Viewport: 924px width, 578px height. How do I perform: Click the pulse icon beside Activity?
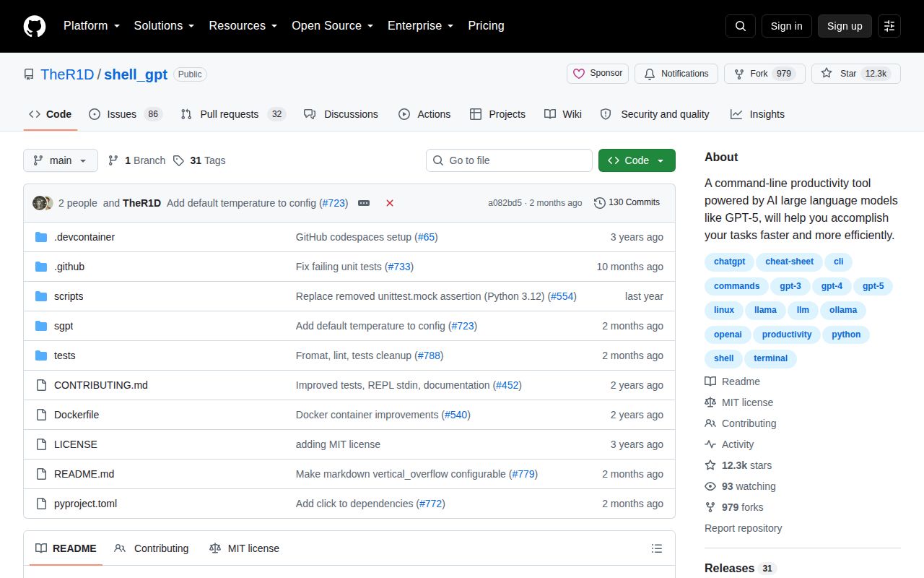click(710, 444)
